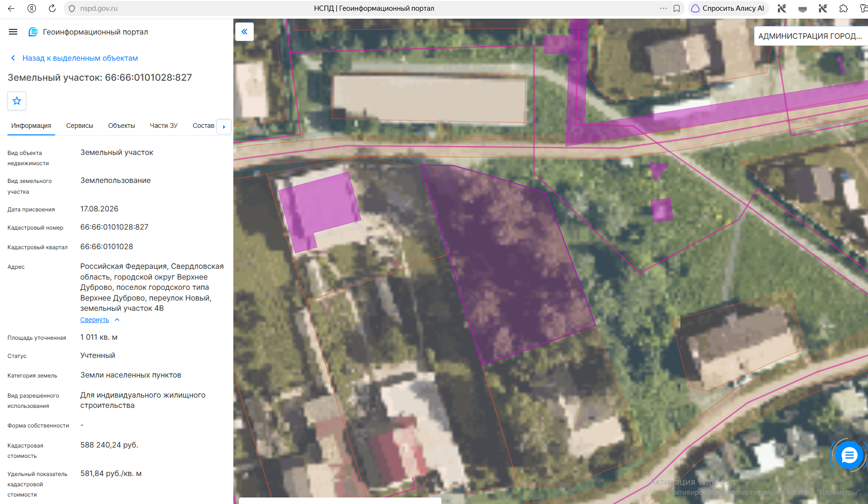This screenshot has height=504, width=868.
Task: Bookmark this page in the address bar
Action: click(677, 8)
